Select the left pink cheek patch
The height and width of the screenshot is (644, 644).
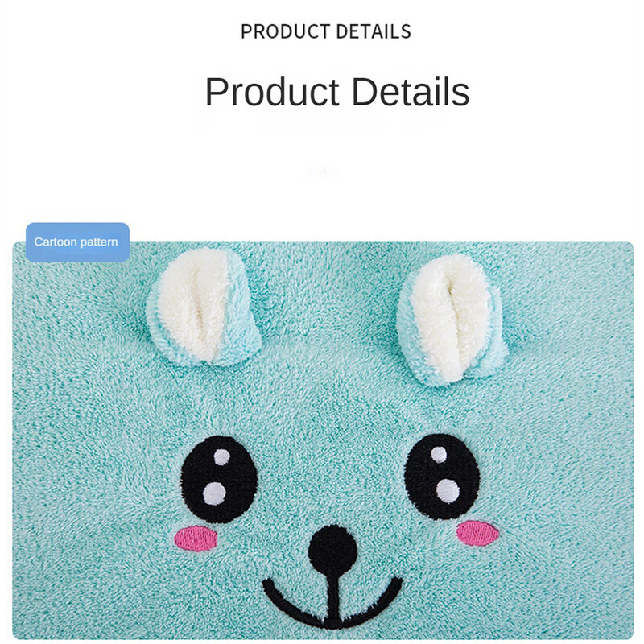195,538
